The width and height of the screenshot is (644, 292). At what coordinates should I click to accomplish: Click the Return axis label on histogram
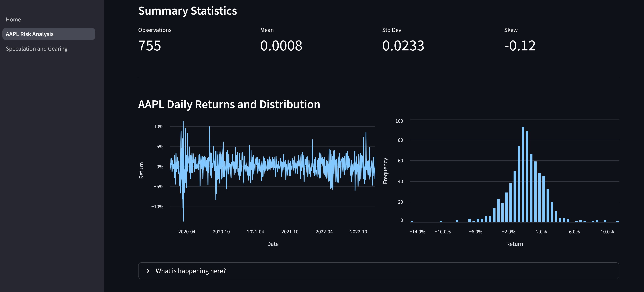click(515, 244)
